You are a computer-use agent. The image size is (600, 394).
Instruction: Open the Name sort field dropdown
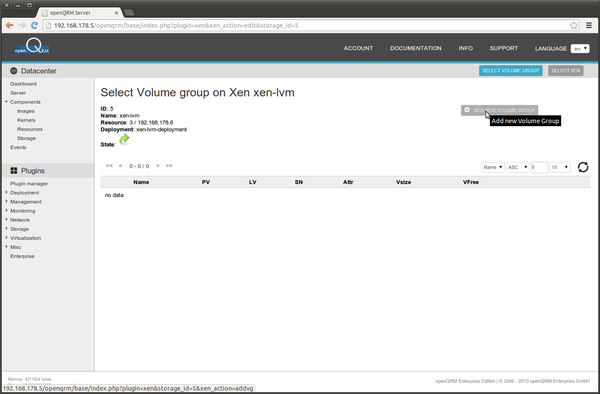tap(493, 167)
